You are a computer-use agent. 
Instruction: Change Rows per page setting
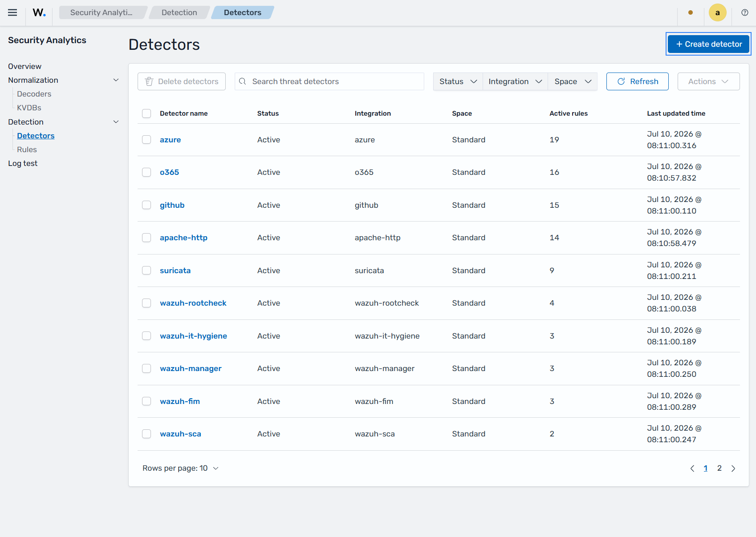[x=181, y=468]
